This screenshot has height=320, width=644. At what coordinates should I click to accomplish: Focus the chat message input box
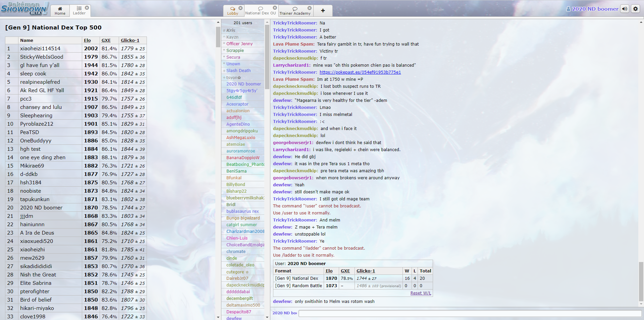[x=470, y=313]
